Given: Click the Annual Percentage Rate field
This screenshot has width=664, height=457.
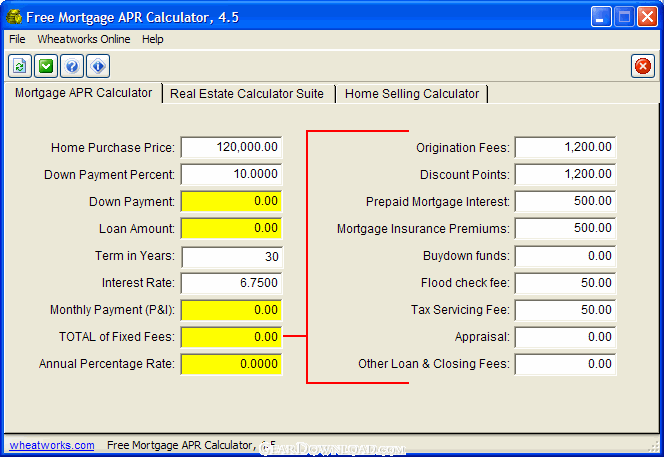Looking at the screenshot, I should pyautogui.click(x=231, y=364).
